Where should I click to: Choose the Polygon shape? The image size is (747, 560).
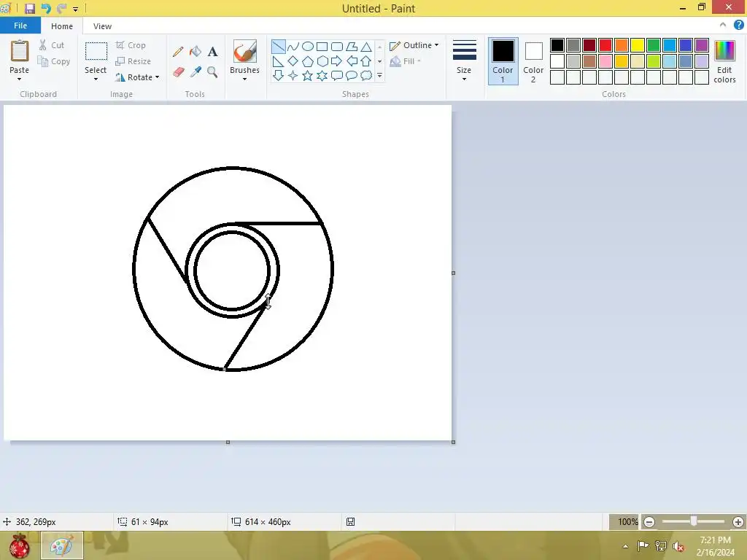(352, 47)
